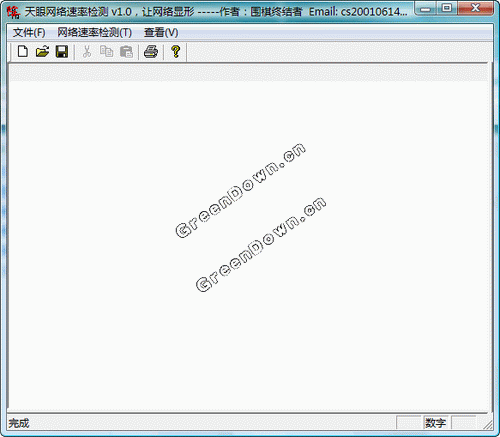This screenshot has height=437, width=500.
Task: Minimize the window
Action: (425, 8)
